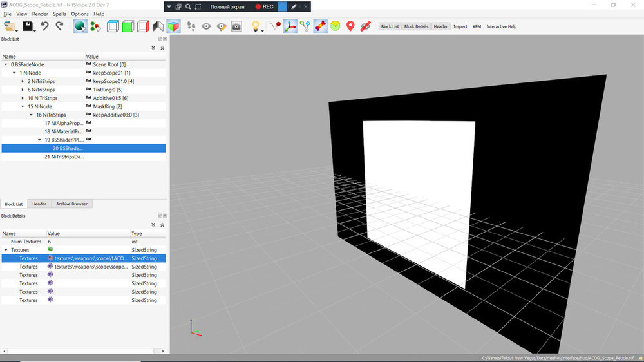The width and height of the screenshot is (644, 362).
Task: Collapse the 19 BSShaderPPL node
Action: pyautogui.click(x=39, y=140)
